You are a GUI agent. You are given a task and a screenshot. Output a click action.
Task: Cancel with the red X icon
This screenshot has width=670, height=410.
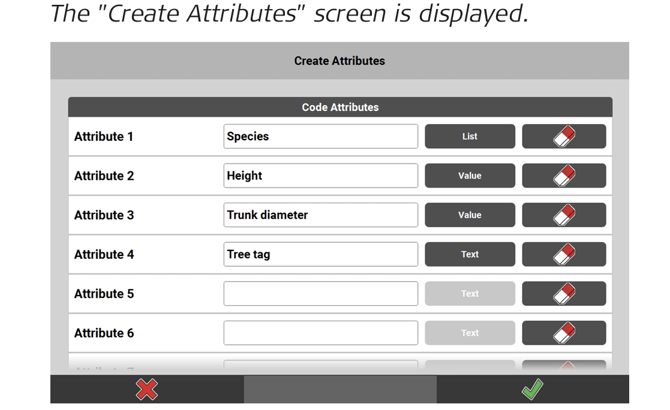tap(147, 389)
